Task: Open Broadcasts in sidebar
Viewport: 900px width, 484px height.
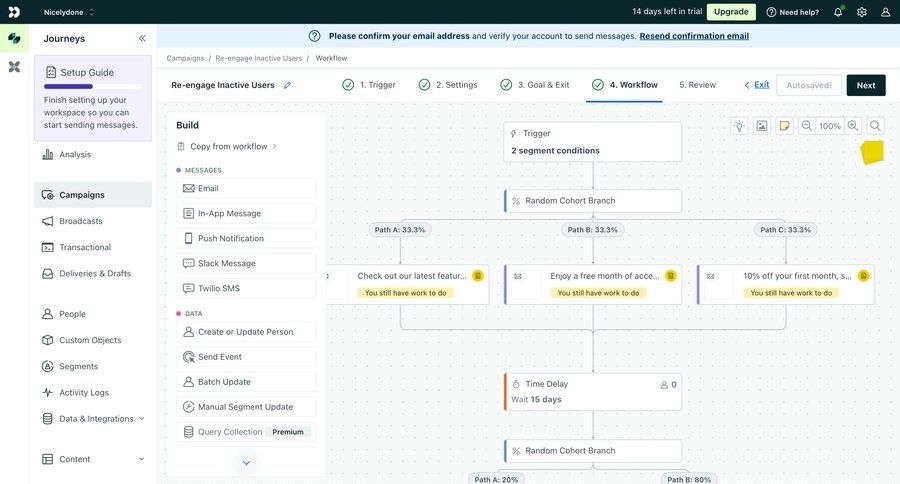Action: 93,221
